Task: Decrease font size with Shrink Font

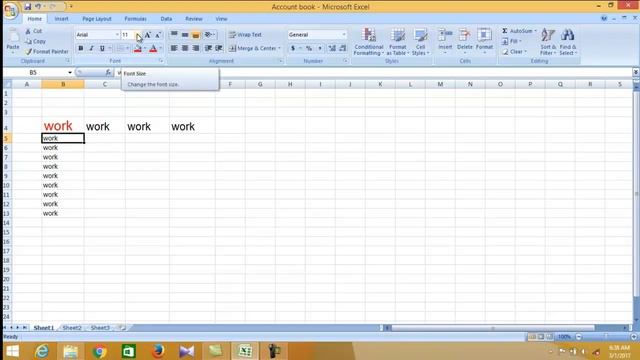Action: coord(158,35)
